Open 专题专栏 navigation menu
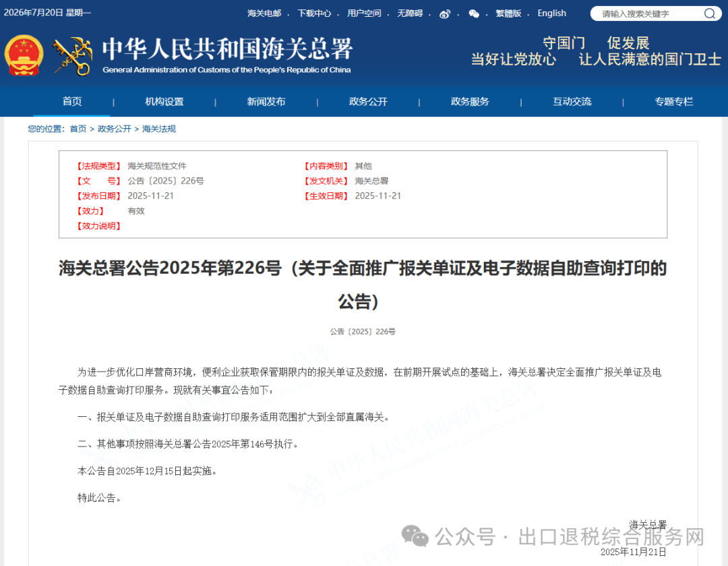Screen dimensions: 728x566 pos(673,101)
